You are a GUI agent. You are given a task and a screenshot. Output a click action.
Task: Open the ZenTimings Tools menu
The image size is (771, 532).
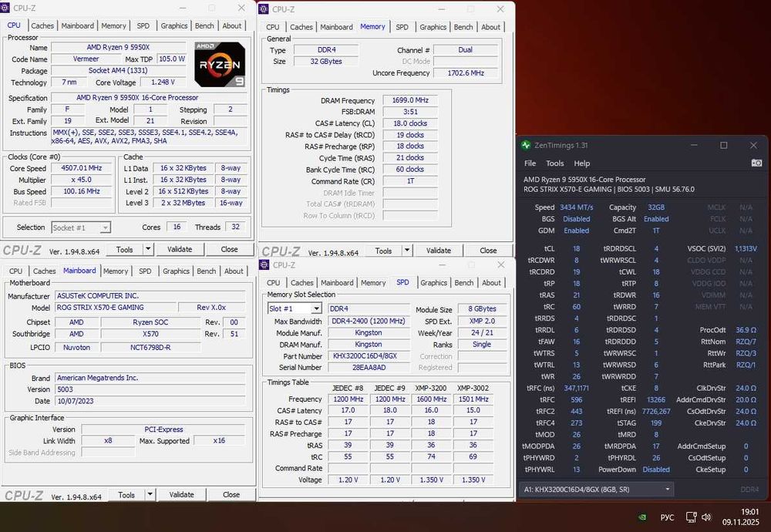(x=554, y=163)
